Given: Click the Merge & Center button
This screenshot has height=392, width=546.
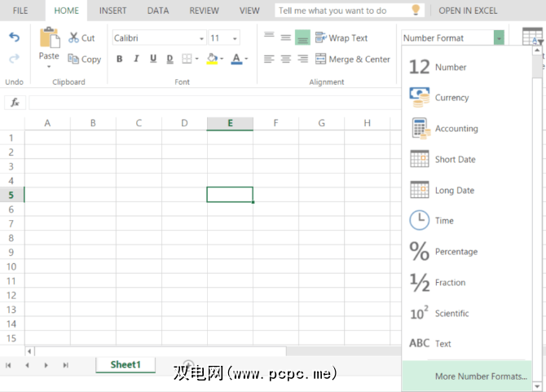Looking at the screenshot, I should pos(352,59).
